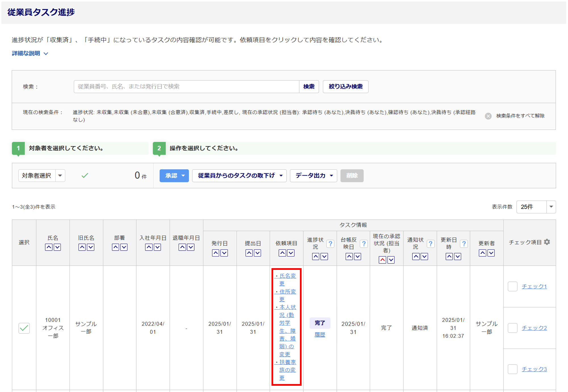Click help icon beside 通知状況 header
This screenshot has height=392, width=568.
click(430, 244)
